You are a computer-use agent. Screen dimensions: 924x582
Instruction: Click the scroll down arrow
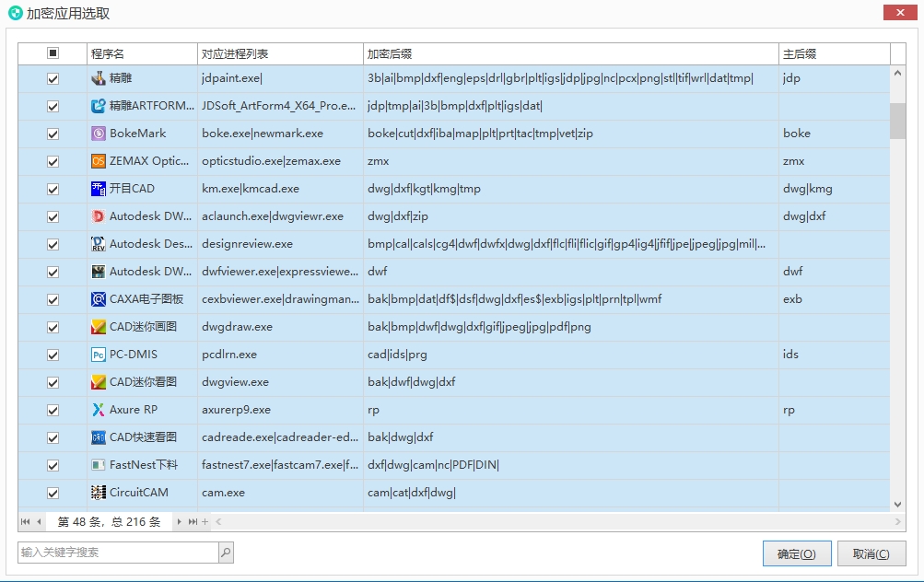pyautogui.click(x=897, y=505)
